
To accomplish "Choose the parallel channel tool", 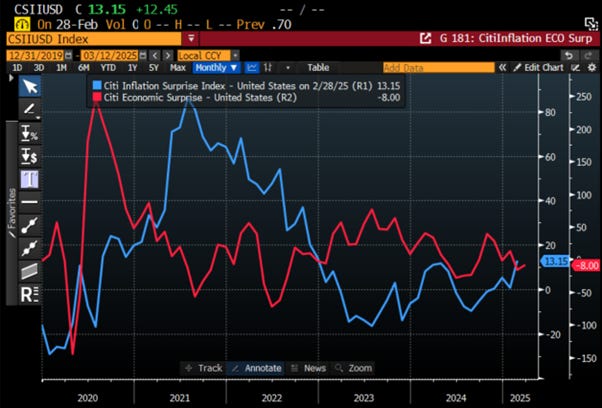I will (30, 271).
